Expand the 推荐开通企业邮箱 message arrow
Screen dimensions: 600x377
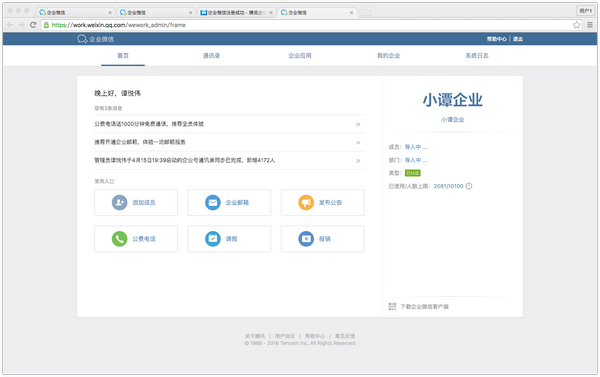click(x=358, y=142)
